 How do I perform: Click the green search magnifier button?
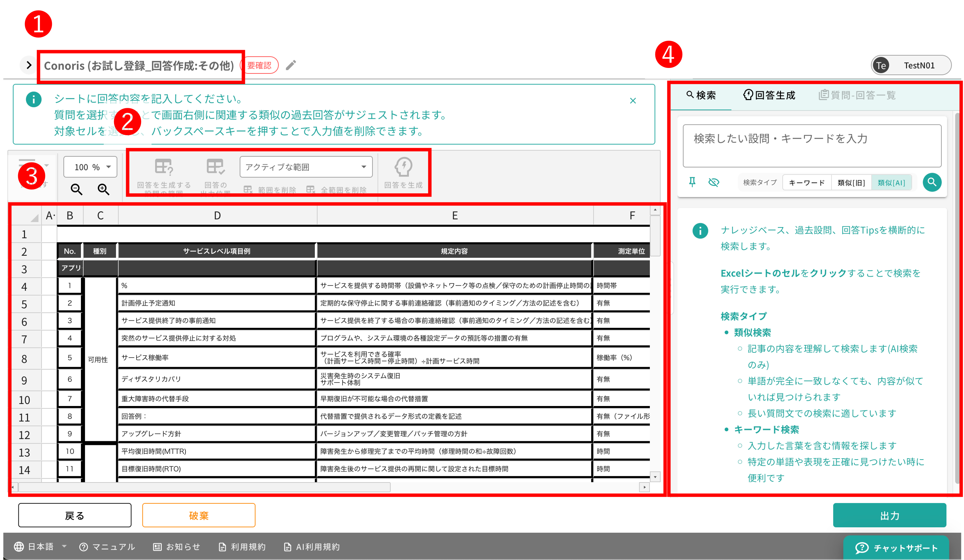click(x=932, y=182)
